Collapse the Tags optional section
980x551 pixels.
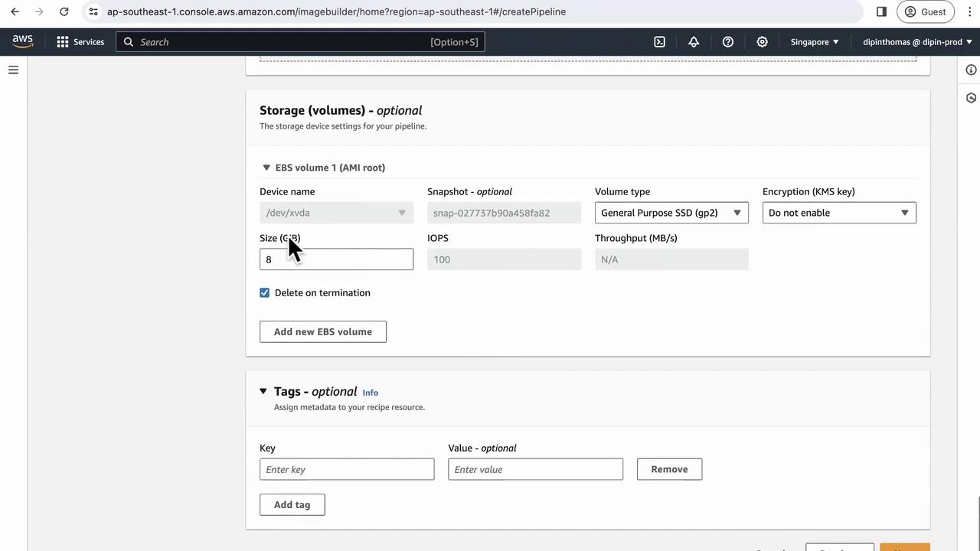(x=263, y=391)
